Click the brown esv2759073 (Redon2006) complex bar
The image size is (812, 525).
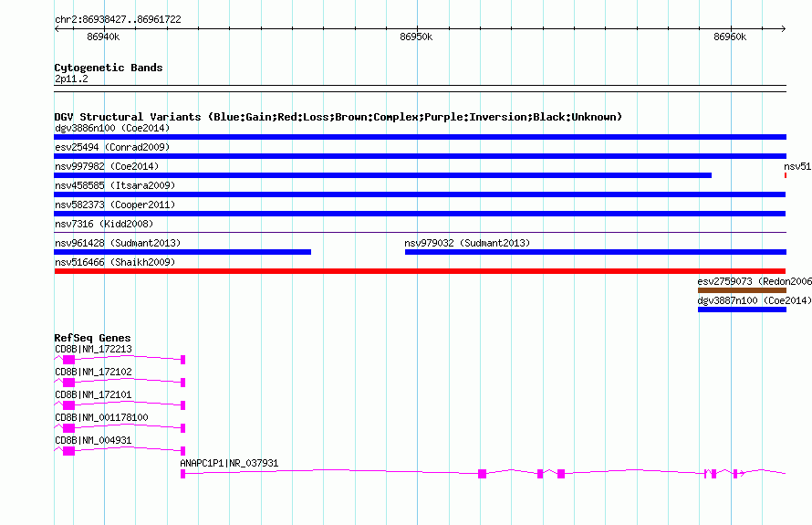[742, 290]
